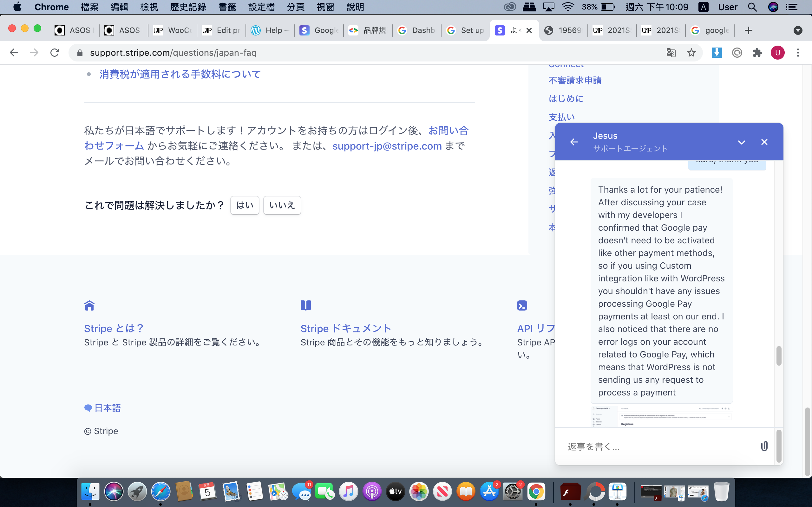Click the support-jp@stripe.com email link

coord(387,146)
